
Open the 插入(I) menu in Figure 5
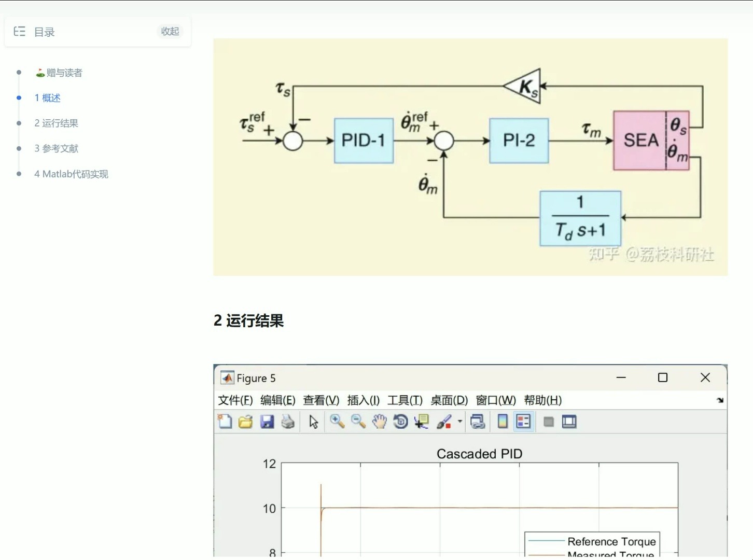pyautogui.click(x=364, y=400)
